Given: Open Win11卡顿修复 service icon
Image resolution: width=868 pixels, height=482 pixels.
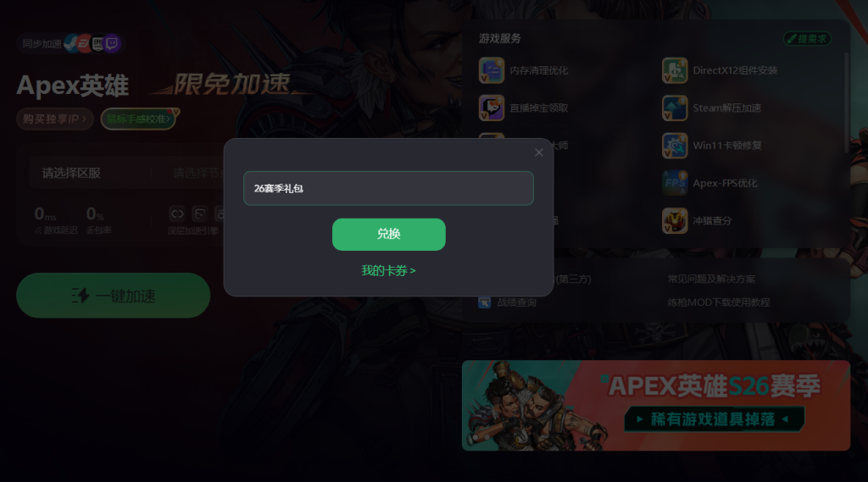Looking at the screenshot, I should tap(674, 146).
